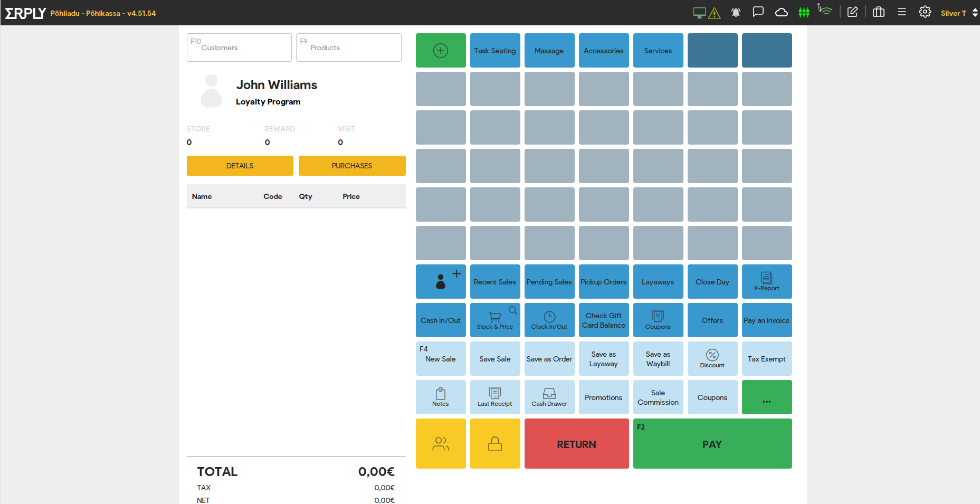Open Promotions

(604, 397)
